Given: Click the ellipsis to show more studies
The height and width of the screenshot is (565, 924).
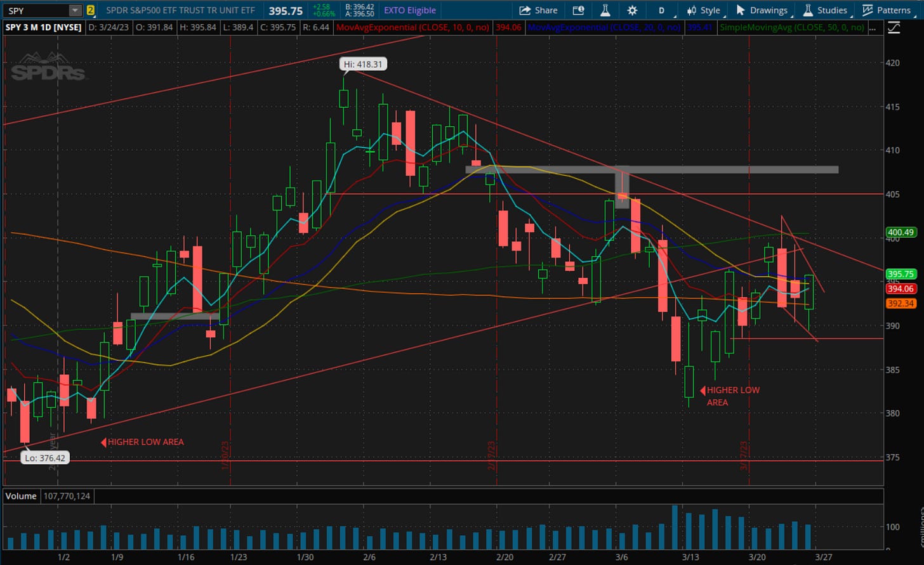Looking at the screenshot, I should (874, 27).
